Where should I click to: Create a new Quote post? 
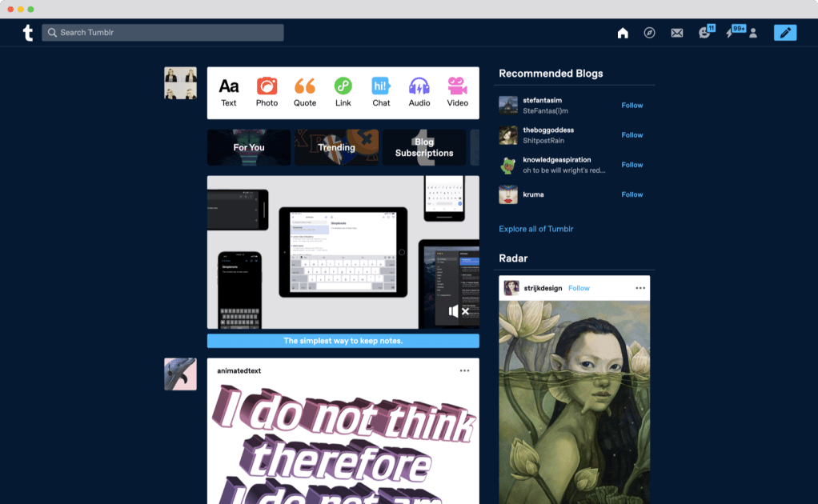pyautogui.click(x=305, y=92)
